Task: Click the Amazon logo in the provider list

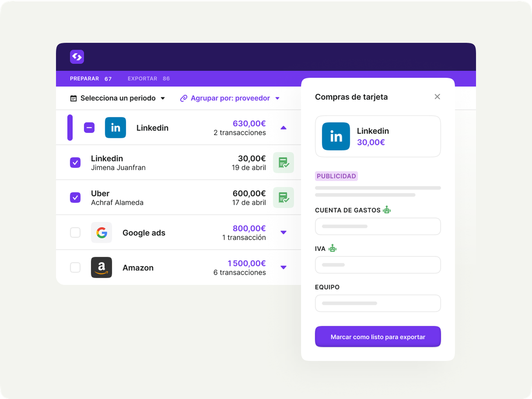Action: click(101, 267)
